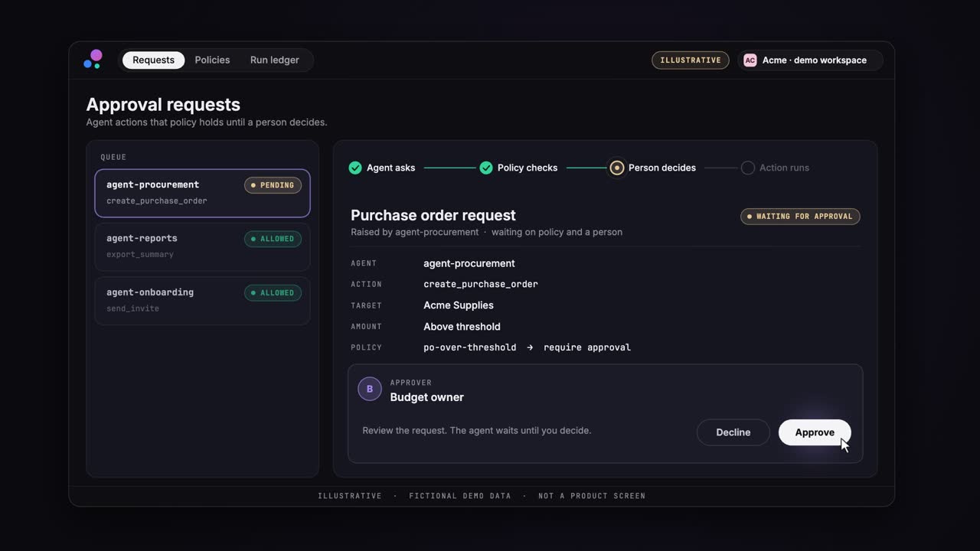The height and width of the screenshot is (551, 980).
Task: Click the empty circle beside Action runs
Action: pos(748,168)
